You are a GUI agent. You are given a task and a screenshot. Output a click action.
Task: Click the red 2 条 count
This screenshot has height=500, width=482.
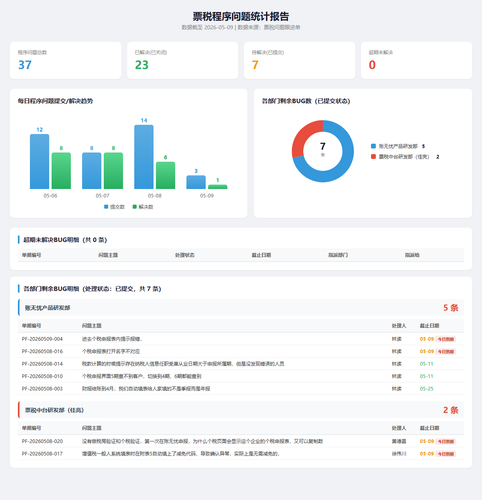pyautogui.click(x=451, y=410)
